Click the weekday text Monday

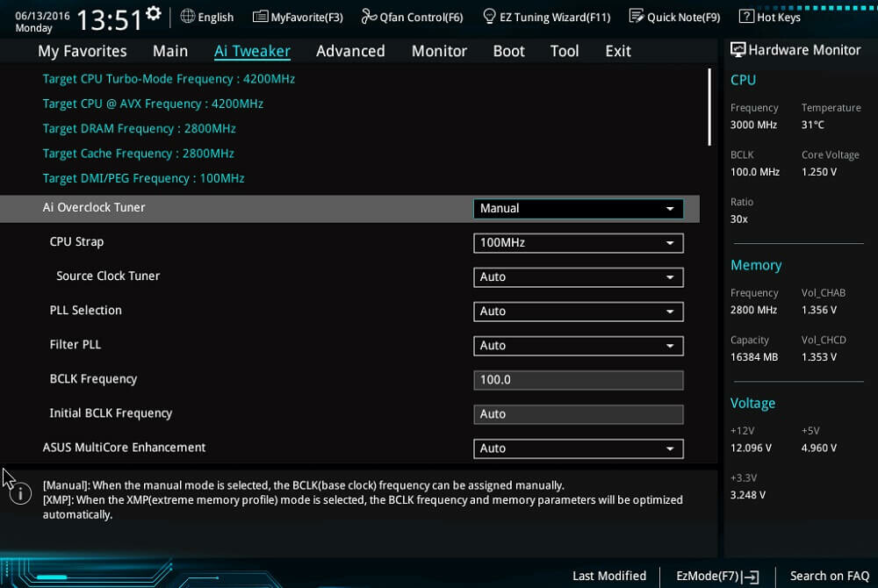pos(33,28)
